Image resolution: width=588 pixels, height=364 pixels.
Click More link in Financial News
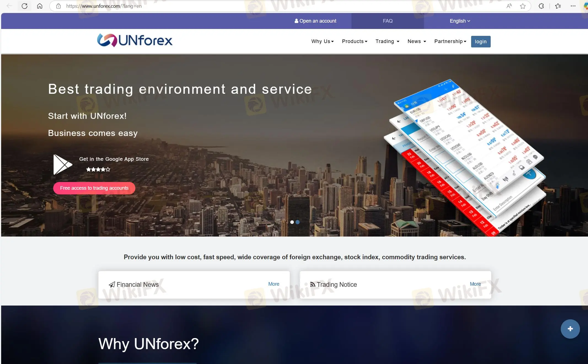(274, 284)
